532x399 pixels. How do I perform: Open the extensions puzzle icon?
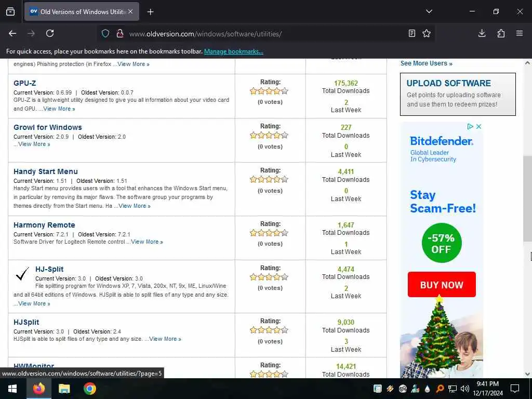click(501, 33)
